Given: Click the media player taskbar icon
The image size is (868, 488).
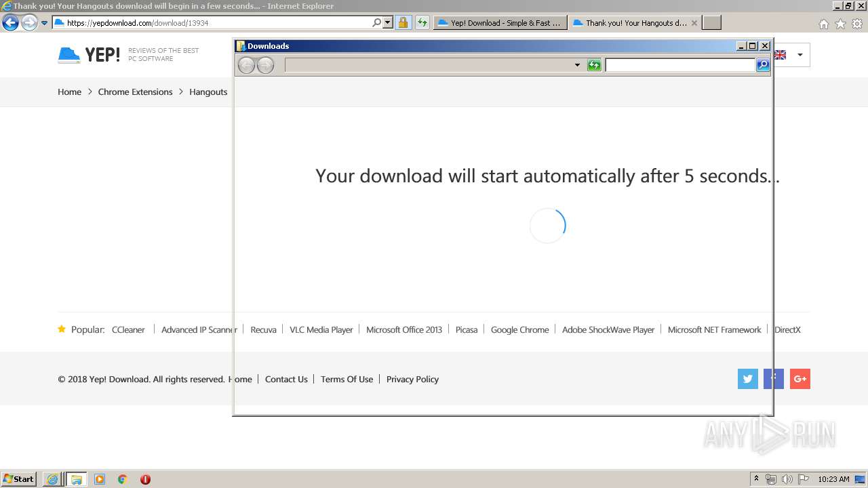Looking at the screenshot, I should click(100, 479).
